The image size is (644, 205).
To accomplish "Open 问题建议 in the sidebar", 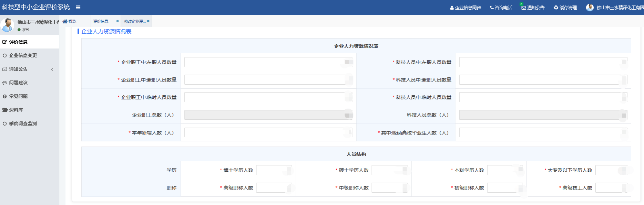I will pyautogui.click(x=18, y=83).
